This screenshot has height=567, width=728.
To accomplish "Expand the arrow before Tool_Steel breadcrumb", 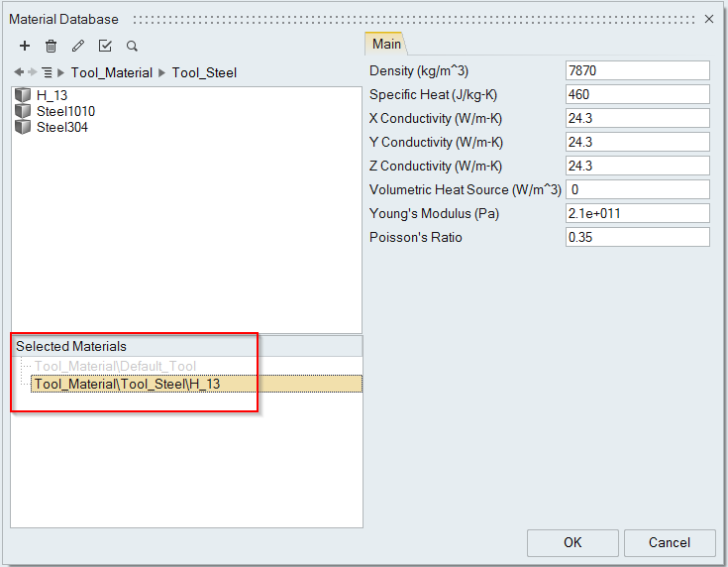I will coord(162,72).
